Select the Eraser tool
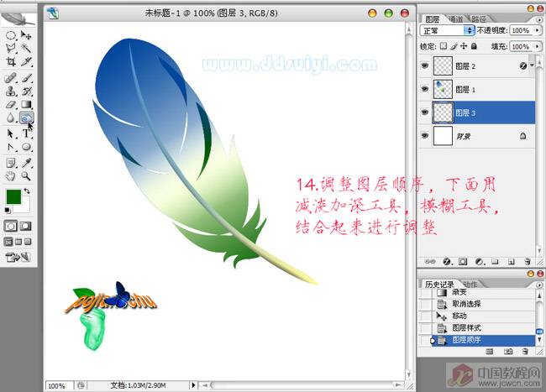 [x=11, y=104]
